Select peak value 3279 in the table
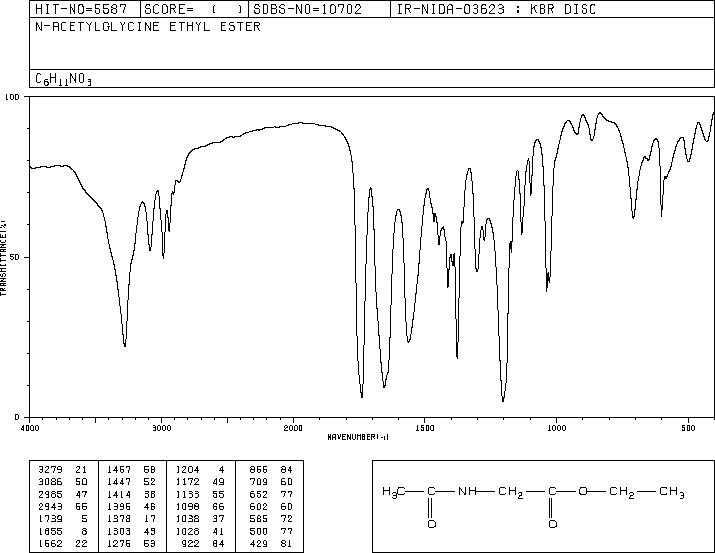This screenshot has width=715, height=553. [x=51, y=470]
